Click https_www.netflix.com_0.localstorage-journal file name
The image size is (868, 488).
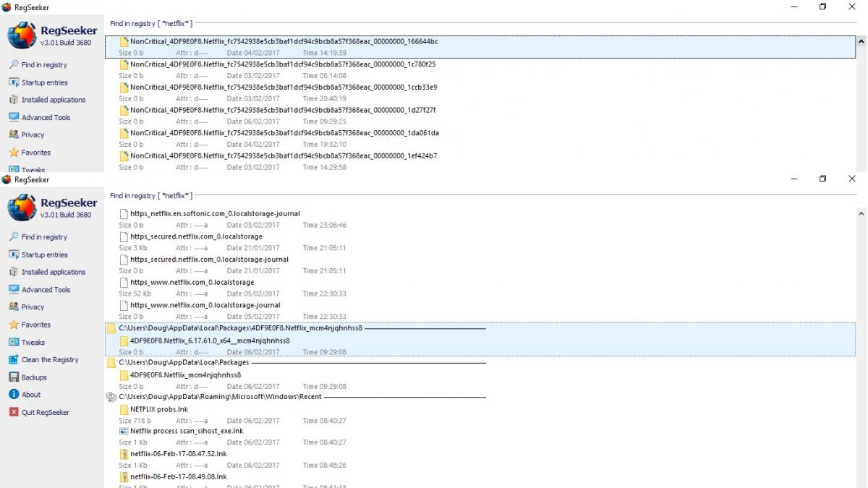coord(205,305)
